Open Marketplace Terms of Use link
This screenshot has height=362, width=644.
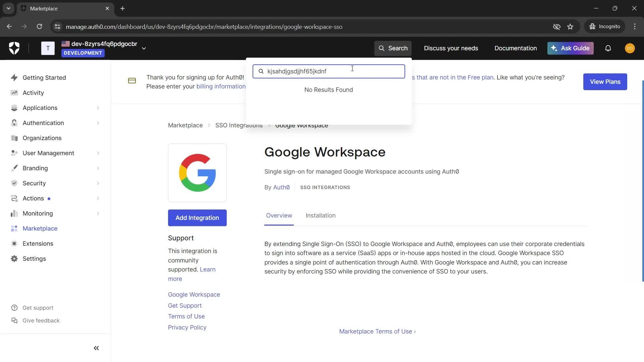coord(377,331)
